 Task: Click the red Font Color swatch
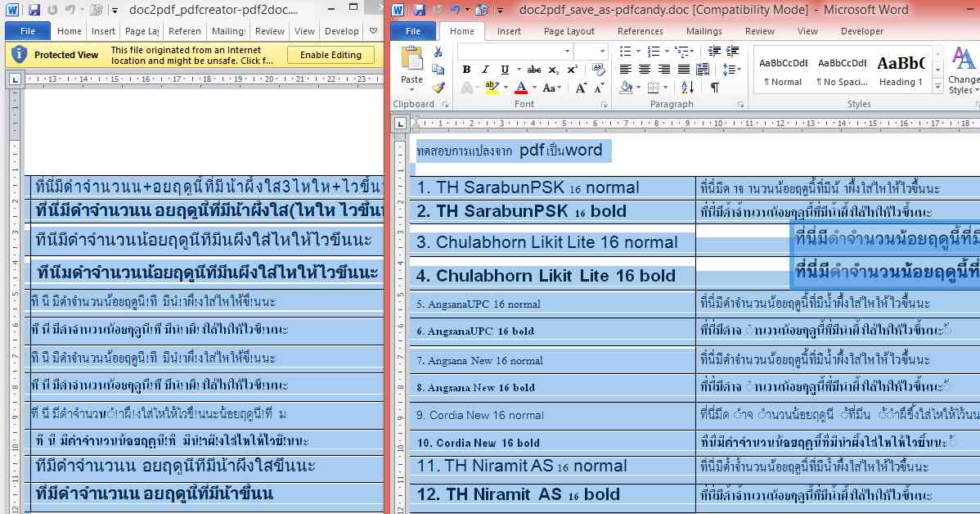521,88
